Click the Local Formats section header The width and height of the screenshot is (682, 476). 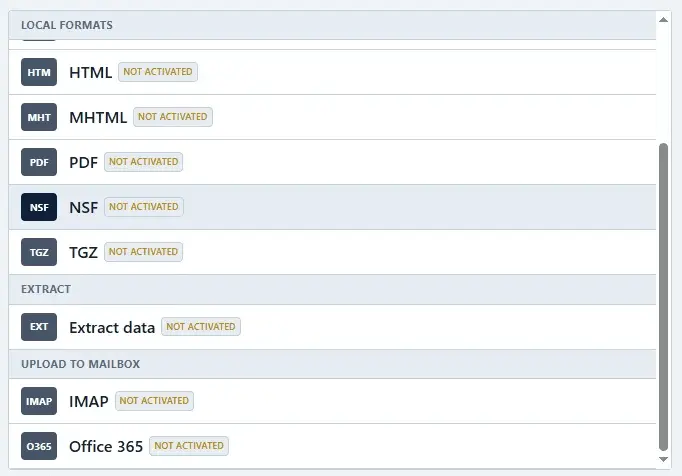pos(332,25)
